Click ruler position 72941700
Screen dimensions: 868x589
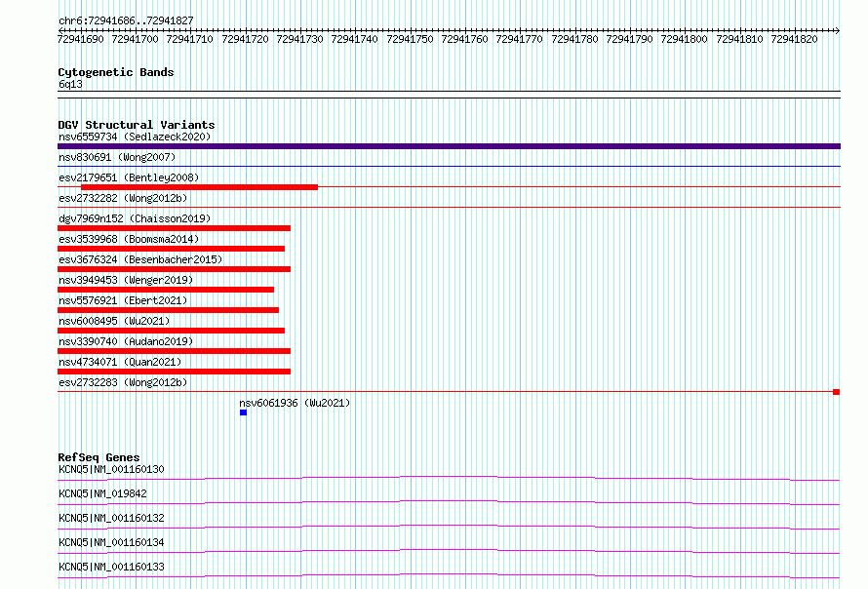(x=135, y=39)
